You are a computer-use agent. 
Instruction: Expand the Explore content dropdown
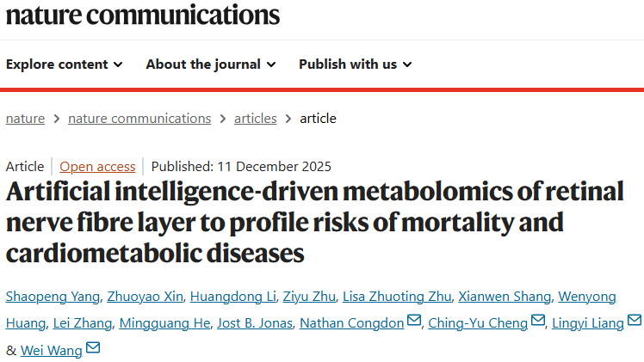[65, 64]
